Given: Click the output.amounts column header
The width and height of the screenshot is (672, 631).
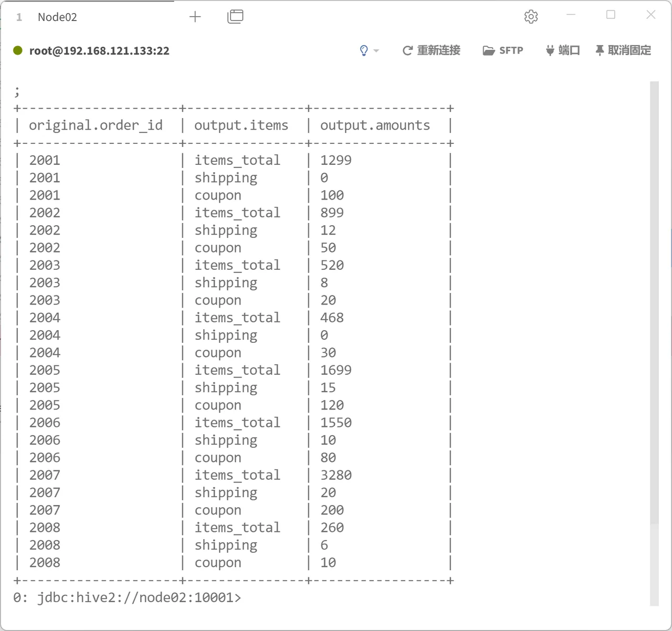Looking at the screenshot, I should coord(375,125).
